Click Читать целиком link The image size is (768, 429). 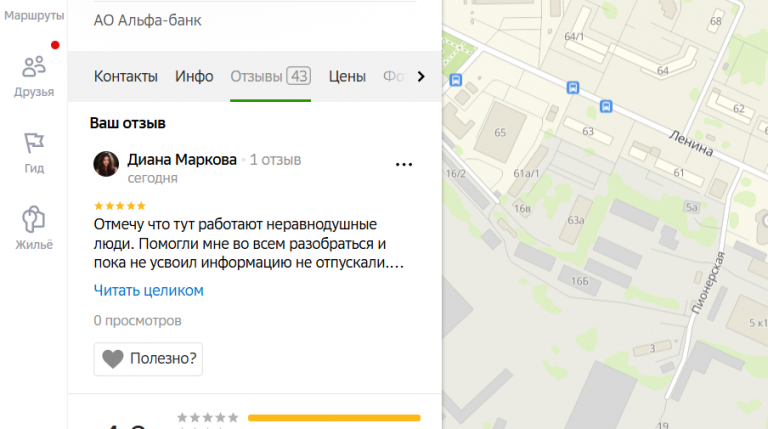[148, 290]
